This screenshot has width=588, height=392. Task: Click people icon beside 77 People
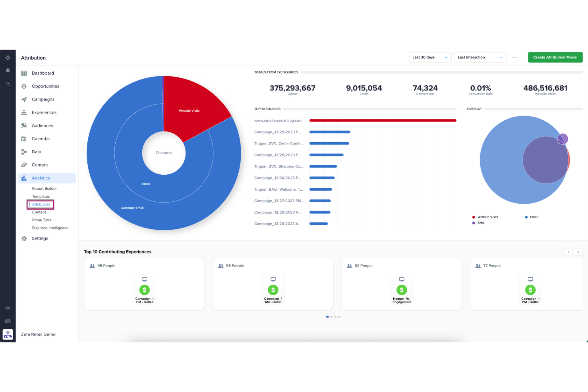coord(478,266)
